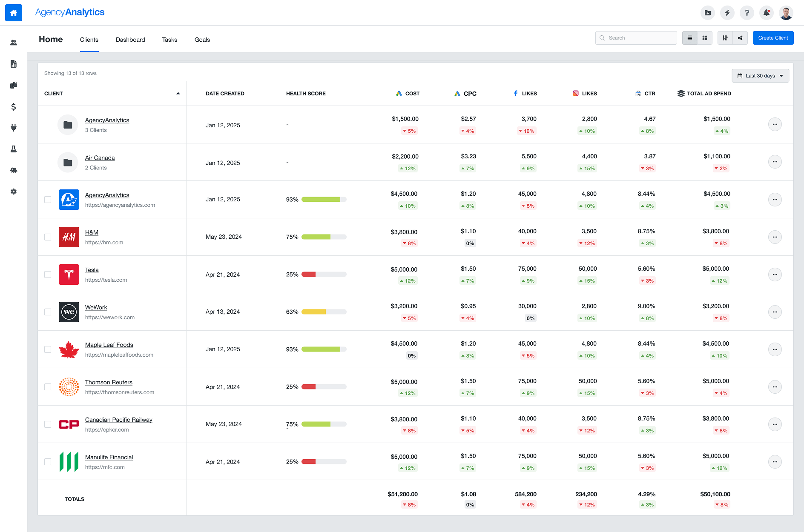Open the reports document icon in sidebar
This screenshot has height=532, width=804.
coord(14,64)
